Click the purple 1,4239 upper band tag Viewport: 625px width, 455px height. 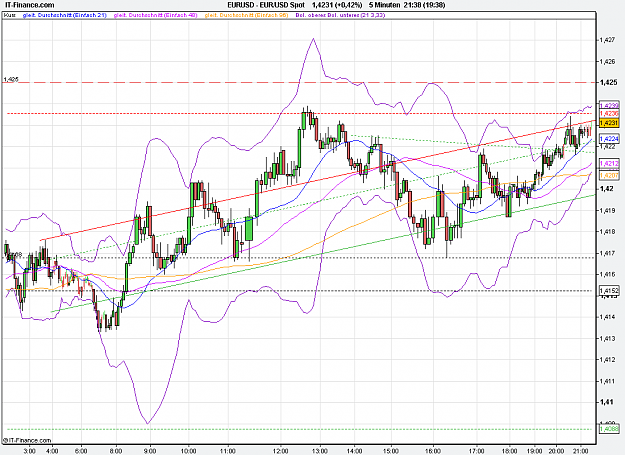tap(609, 106)
